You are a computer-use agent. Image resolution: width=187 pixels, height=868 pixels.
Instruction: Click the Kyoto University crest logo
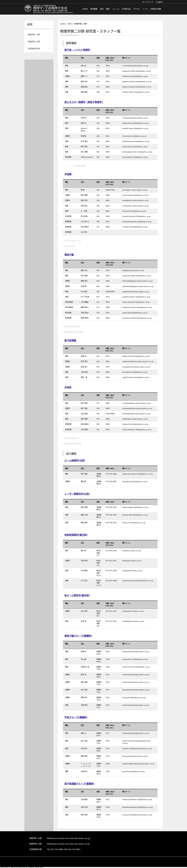28,9
